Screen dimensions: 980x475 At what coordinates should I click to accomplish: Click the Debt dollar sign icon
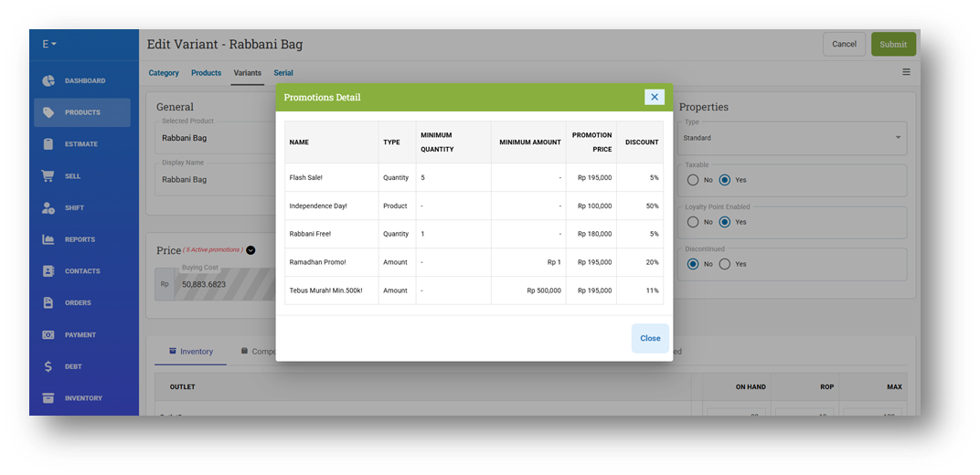pos(48,366)
